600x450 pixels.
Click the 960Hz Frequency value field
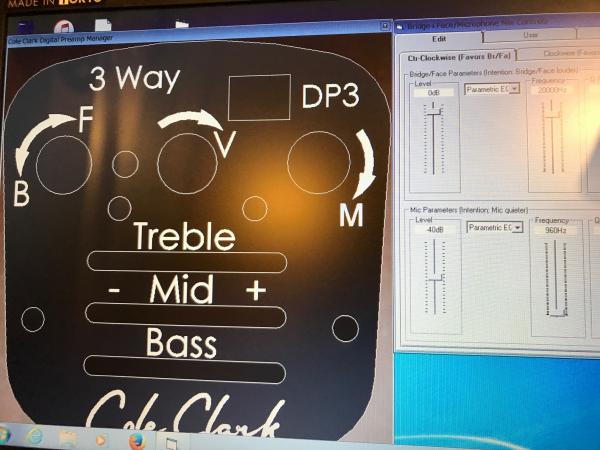556,230
